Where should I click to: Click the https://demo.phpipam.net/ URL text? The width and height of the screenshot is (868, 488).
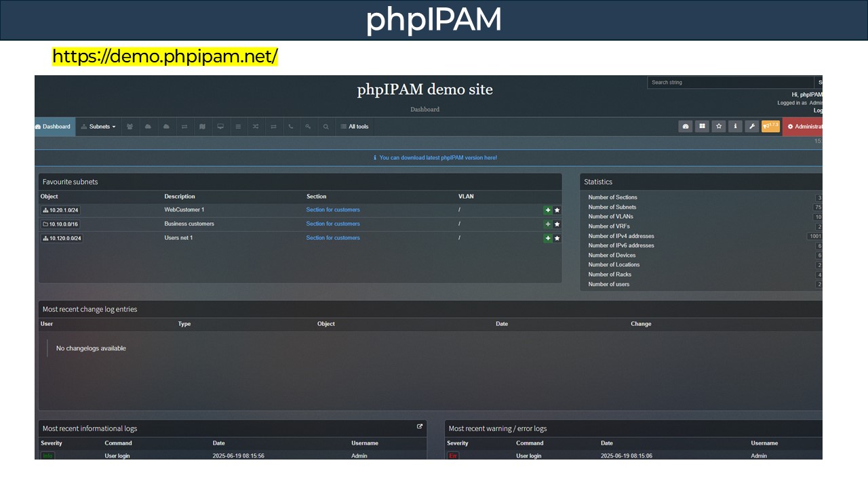click(165, 56)
